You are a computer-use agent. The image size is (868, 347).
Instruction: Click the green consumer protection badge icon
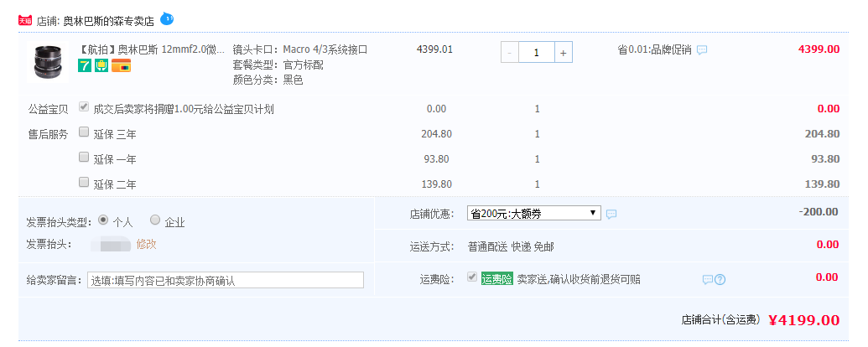101,66
